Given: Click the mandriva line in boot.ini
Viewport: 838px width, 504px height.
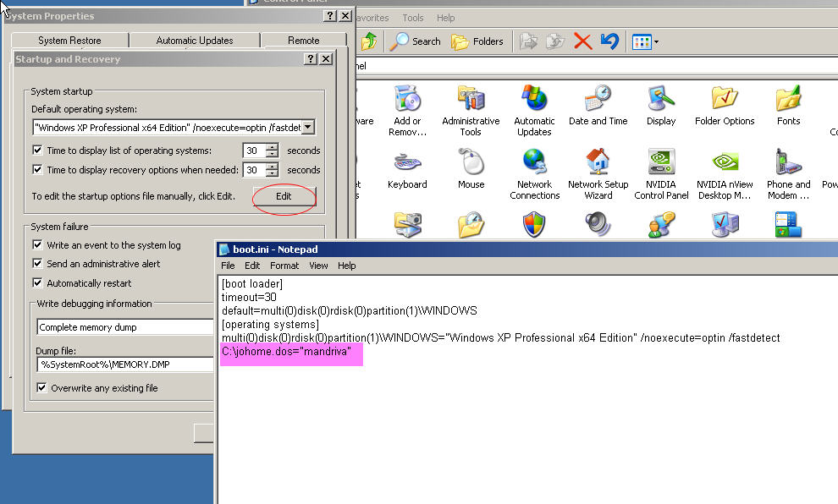Looking at the screenshot, I should point(286,351).
